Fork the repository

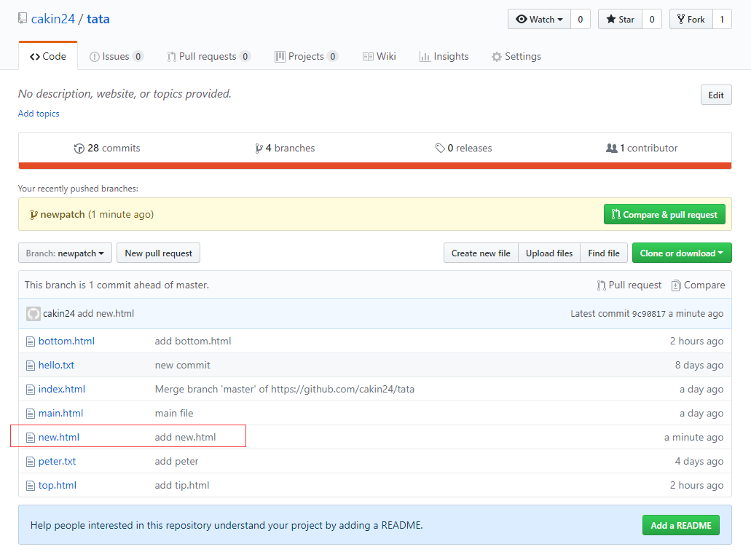pos(691,19)
